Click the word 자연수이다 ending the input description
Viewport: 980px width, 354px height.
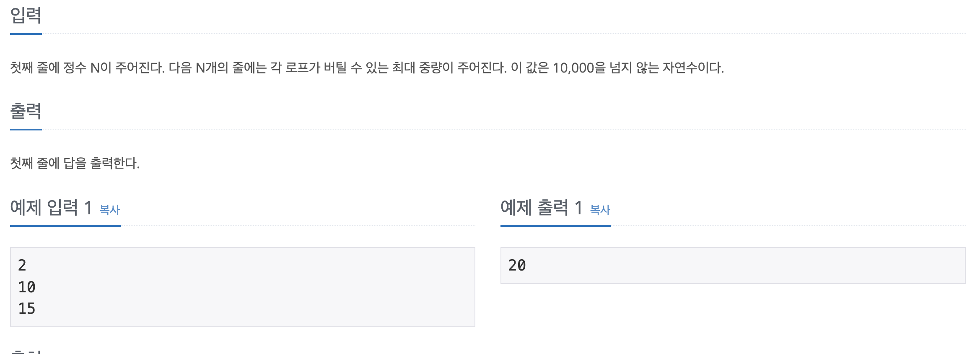point(693,68)
